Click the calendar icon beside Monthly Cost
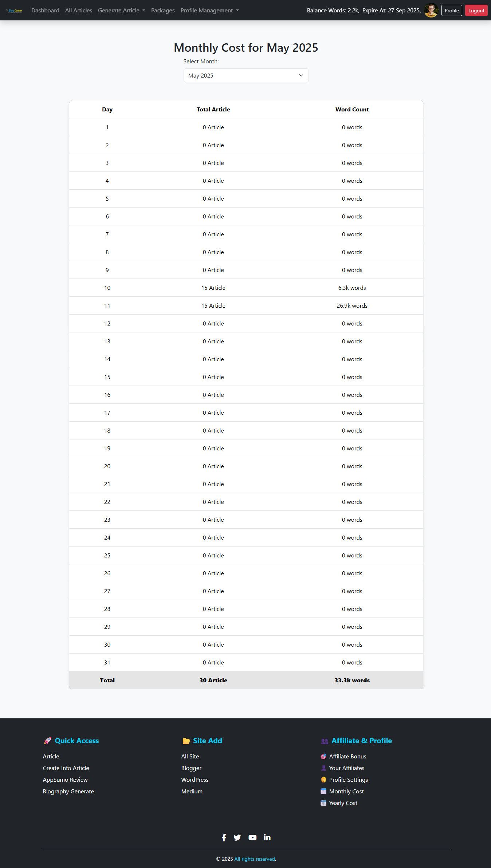 (x=323, y=791)
